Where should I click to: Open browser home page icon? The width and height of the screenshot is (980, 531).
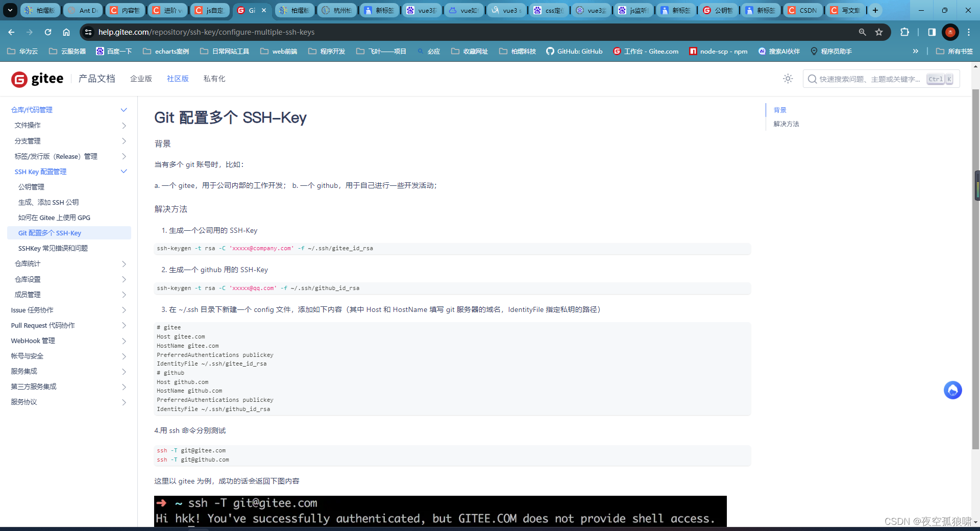(x=66, y=32)
